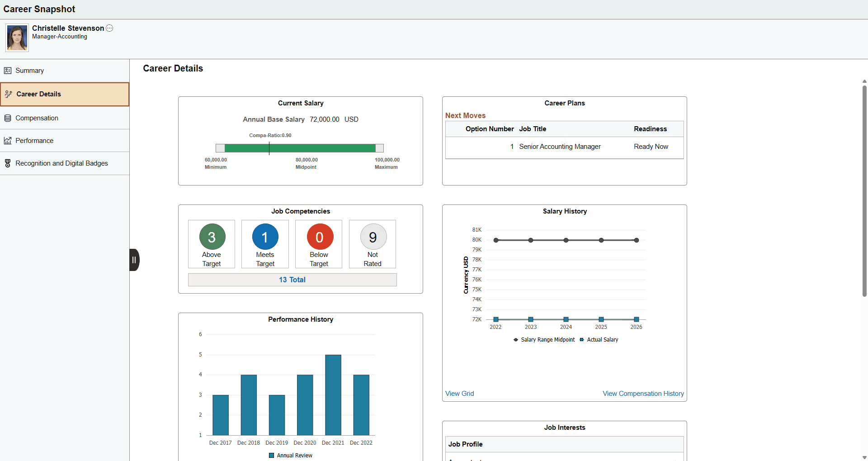Select the Career Details tab
Screen dimensions: 868x461
tap(65, 94)
